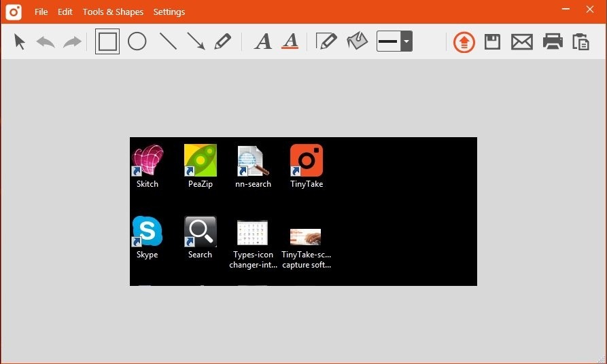Close the TinyTake window
607x364 pixels.
coord(589,9)
